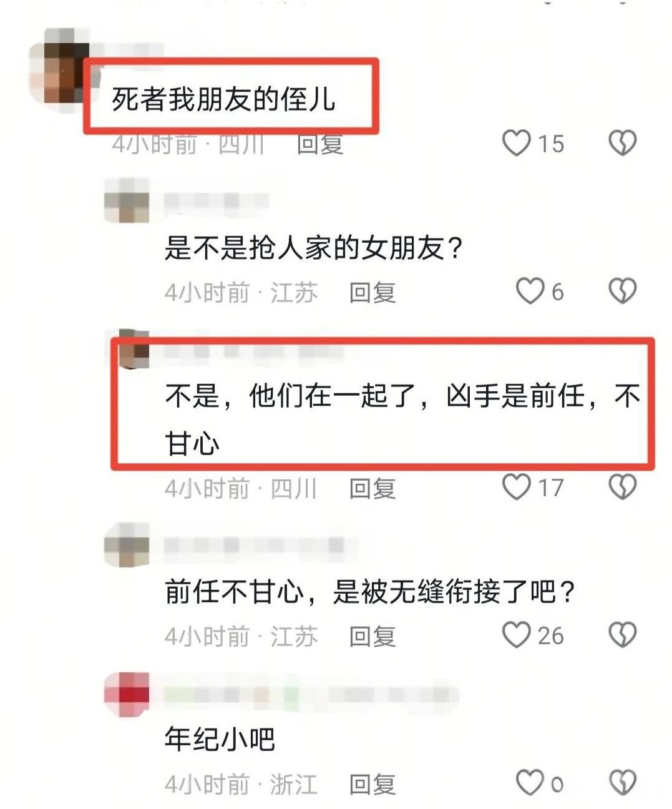This screenshot has height=809, width=672.
Task: Like the Jiangsu comment with 6 likes
Action: [x=530, y=292]
